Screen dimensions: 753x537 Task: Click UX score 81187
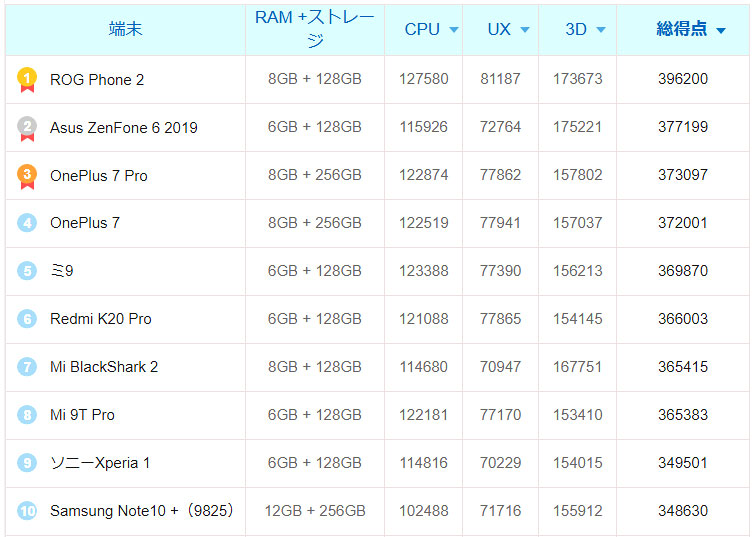(x=500, y=79)
